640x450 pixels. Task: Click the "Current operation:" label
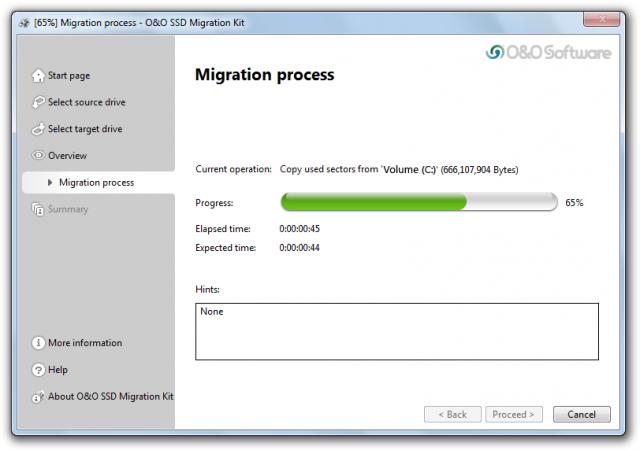(x=233, y=169)
